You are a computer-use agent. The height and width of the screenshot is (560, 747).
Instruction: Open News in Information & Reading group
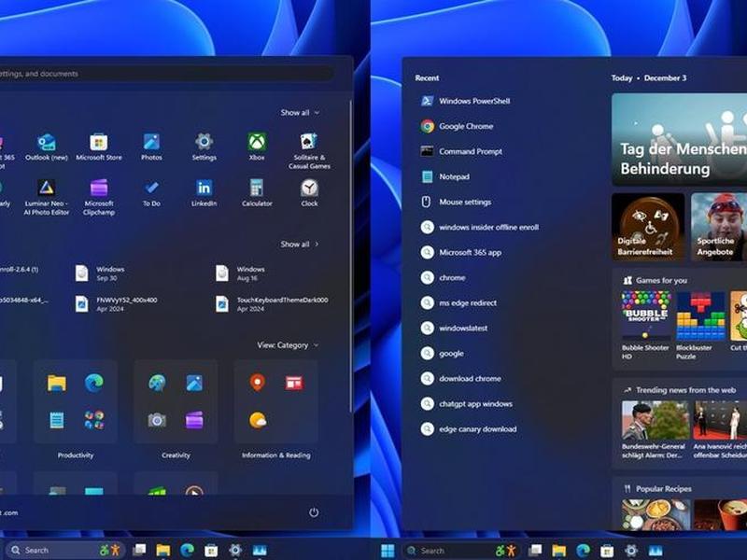[294, 383]
